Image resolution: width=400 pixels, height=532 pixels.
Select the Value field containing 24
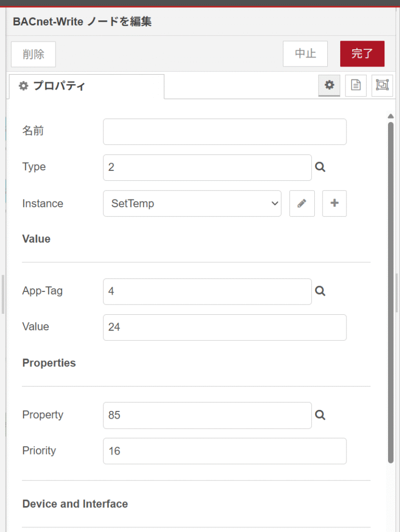[x=224, y=327]
